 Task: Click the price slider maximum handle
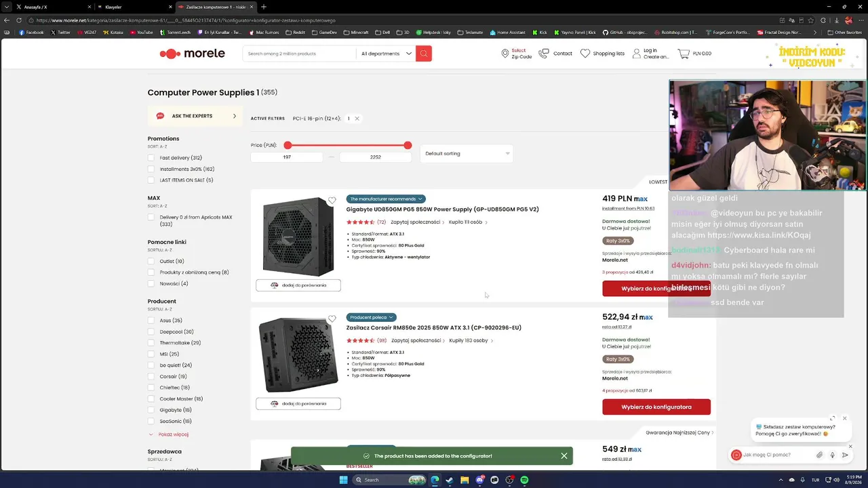coord(408,145)
